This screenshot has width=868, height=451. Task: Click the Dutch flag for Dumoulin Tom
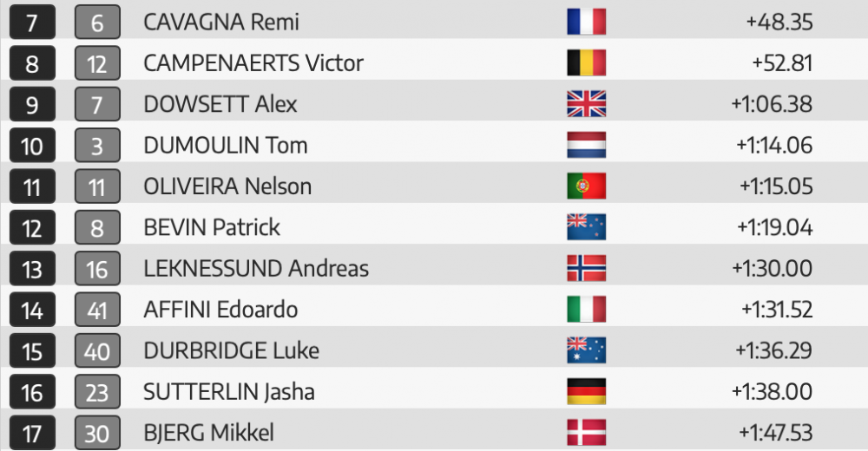point(586,145)
